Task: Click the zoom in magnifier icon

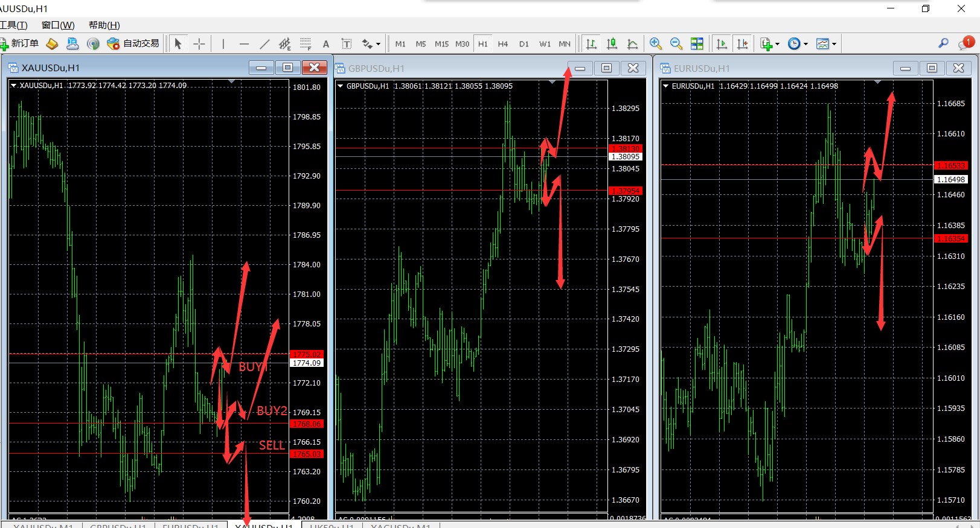Action: 656,43
